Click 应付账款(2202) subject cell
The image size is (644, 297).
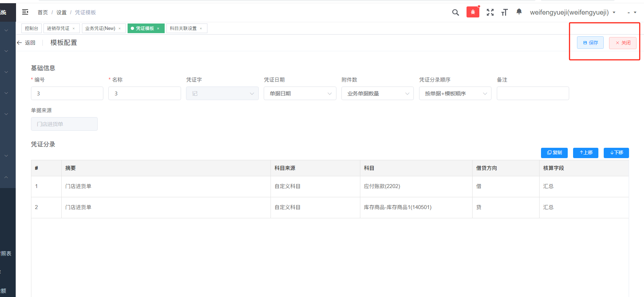416,186
